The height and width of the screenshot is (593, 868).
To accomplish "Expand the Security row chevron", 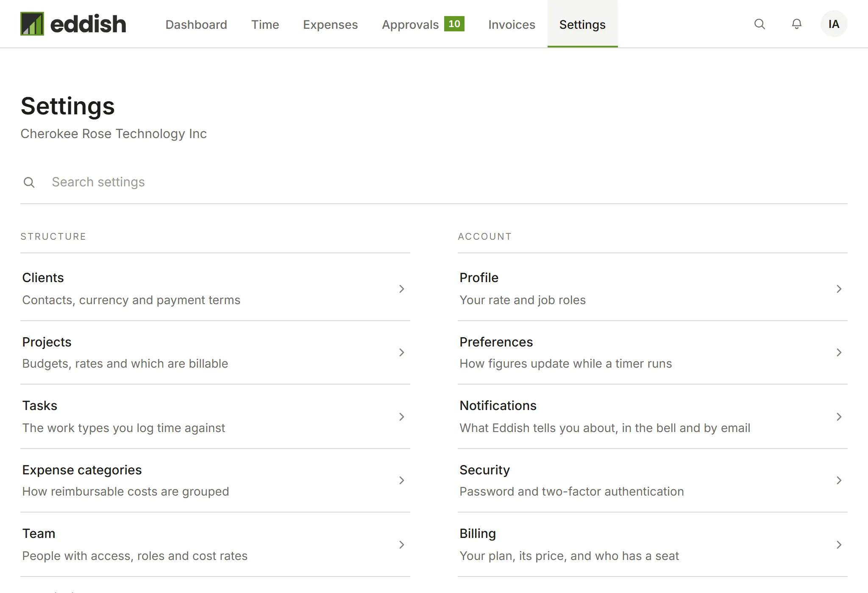I will [x=839, y=480].
